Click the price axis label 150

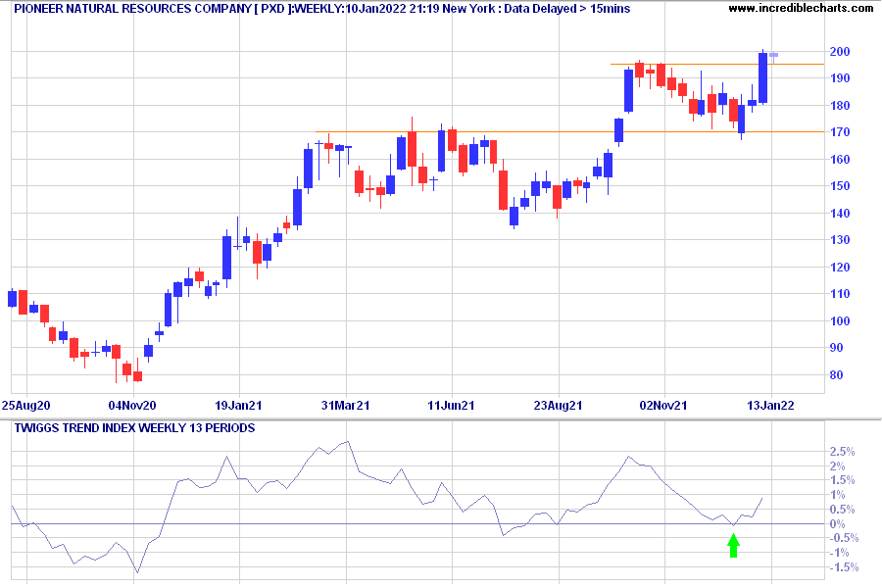[x=840, y=185]
